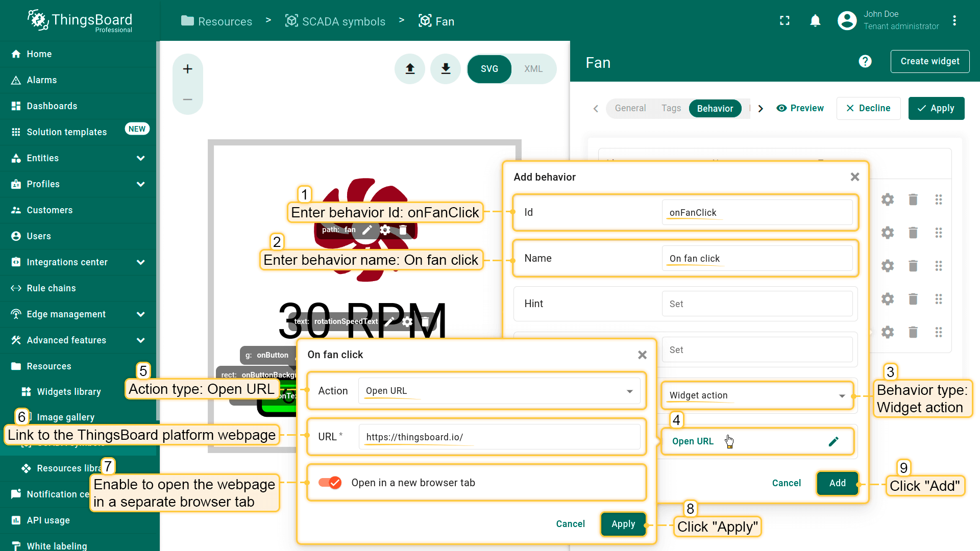Open Dashboards in the sidebar

coord(52,106)
